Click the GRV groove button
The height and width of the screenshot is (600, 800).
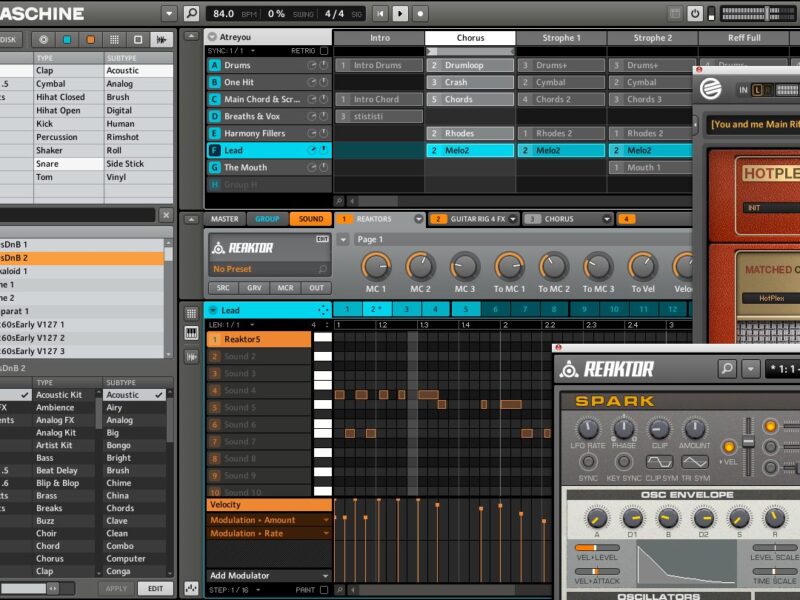pos(254,288)
